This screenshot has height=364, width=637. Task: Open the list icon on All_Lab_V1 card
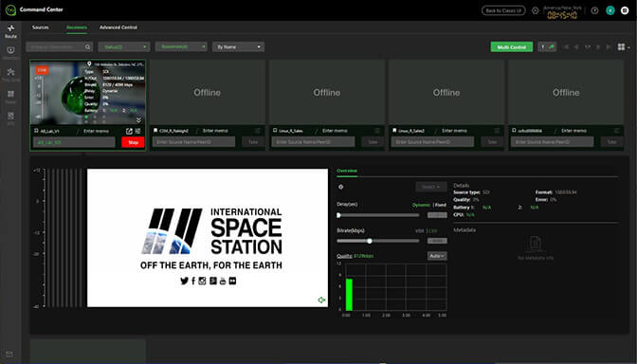(138, 131)
